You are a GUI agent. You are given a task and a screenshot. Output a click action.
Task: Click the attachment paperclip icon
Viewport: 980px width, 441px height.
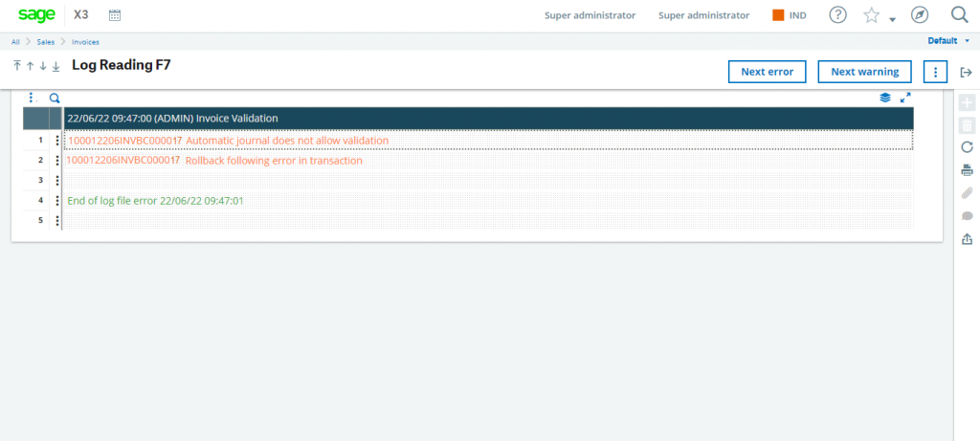(967, 193)
